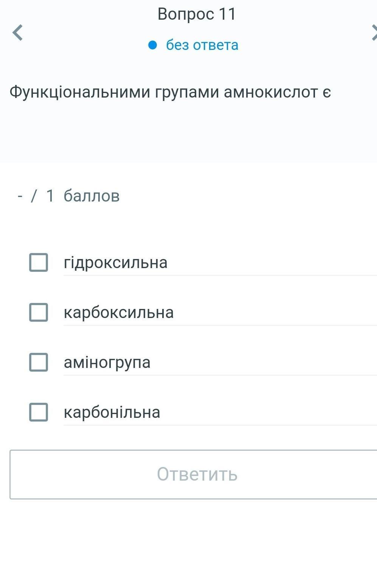Screen dimensions: 377x588
Task: Click the 'без ответа' status text
Action: (x=202, y=45)
